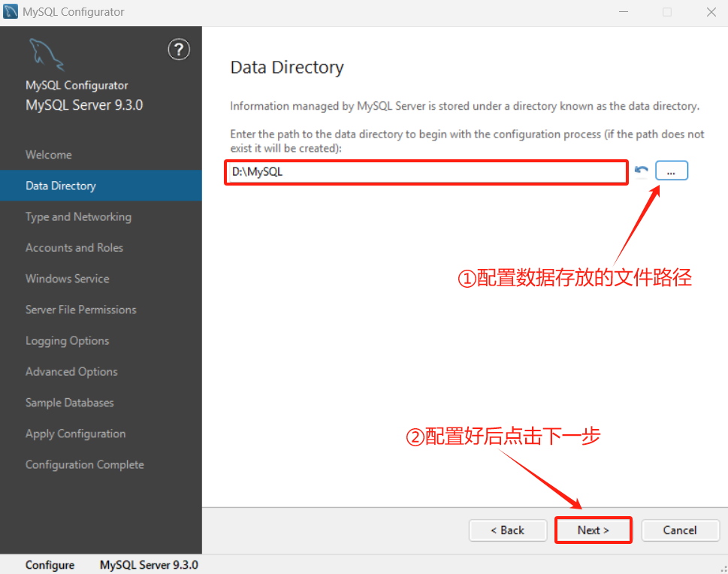Go to Accounts and Roles step
Screen dimensions: 728x574
coord(101,247)
